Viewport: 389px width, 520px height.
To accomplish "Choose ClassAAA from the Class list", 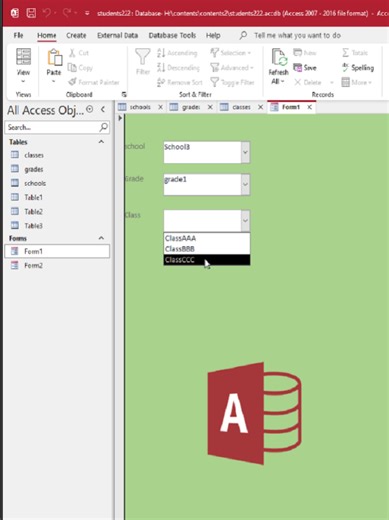I will click(207, 238).
